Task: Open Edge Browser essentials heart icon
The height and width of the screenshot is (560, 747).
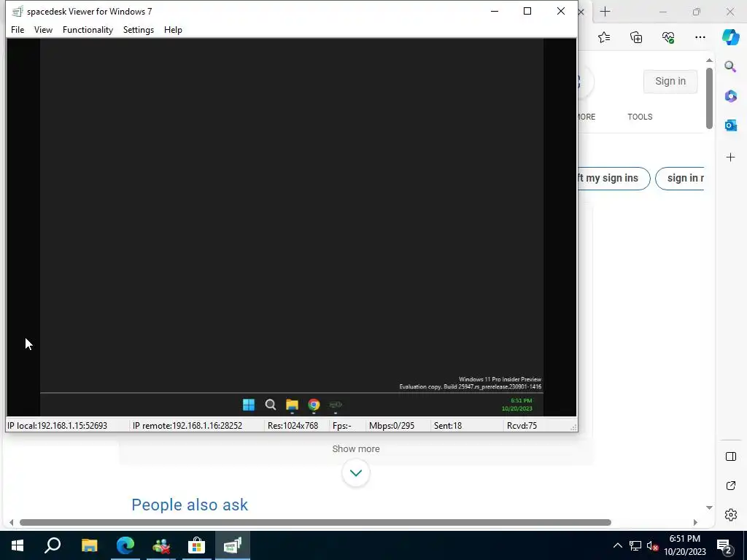Action: coord(668,37)
